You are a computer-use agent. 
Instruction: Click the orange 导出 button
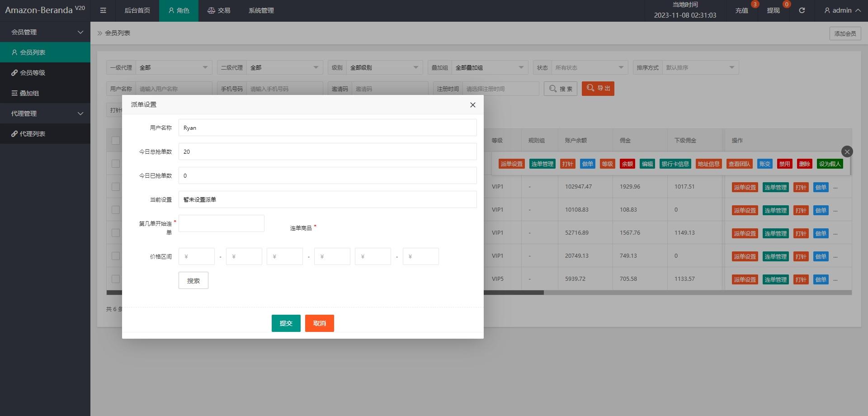click(598, 89)
